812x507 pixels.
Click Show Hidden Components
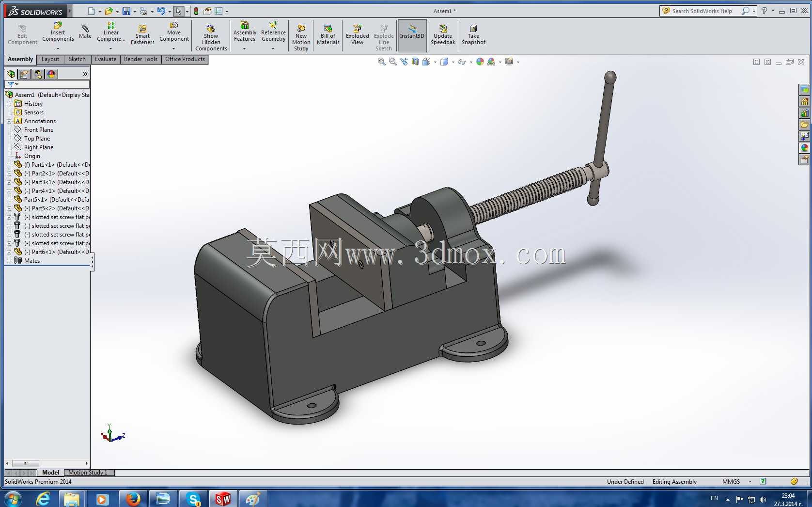point(211,38)
